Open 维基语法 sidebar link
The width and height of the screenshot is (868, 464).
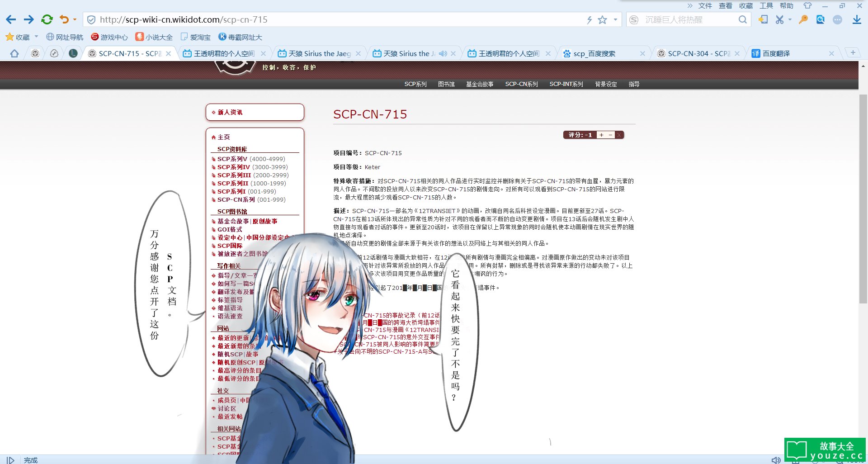click(x=230, y=308)
